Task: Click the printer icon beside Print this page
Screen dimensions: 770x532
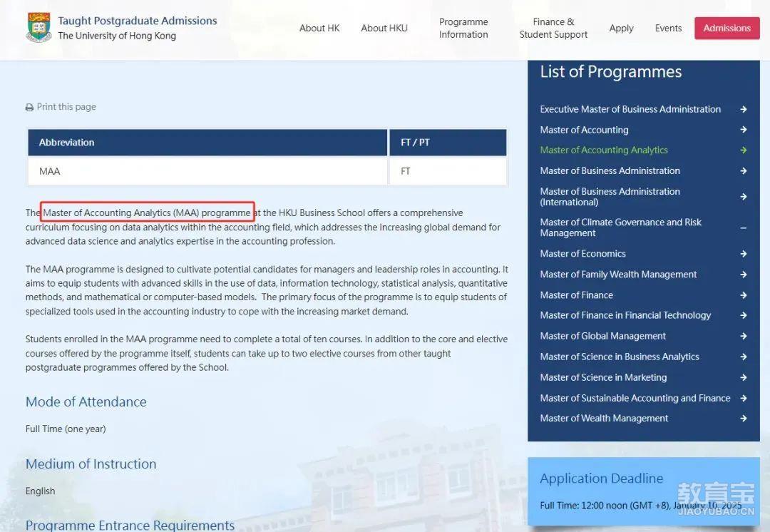Action: [29, 108]
